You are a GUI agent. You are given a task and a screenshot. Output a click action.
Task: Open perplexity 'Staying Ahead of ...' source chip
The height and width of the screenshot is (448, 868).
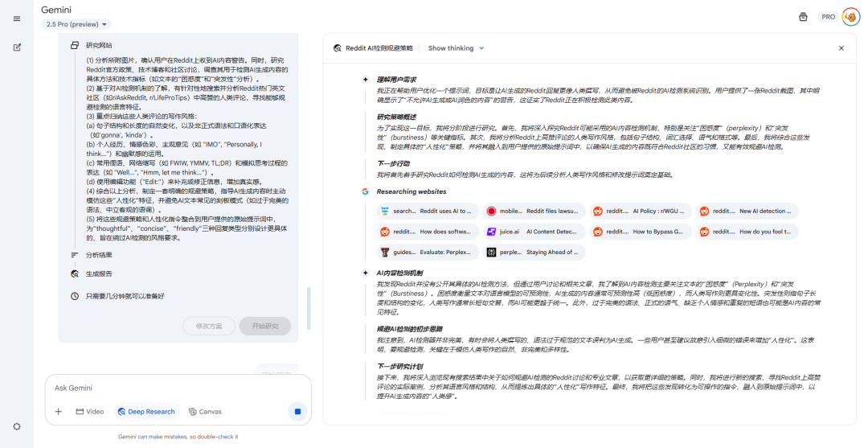pyautogui.click(x=534, y=252)
